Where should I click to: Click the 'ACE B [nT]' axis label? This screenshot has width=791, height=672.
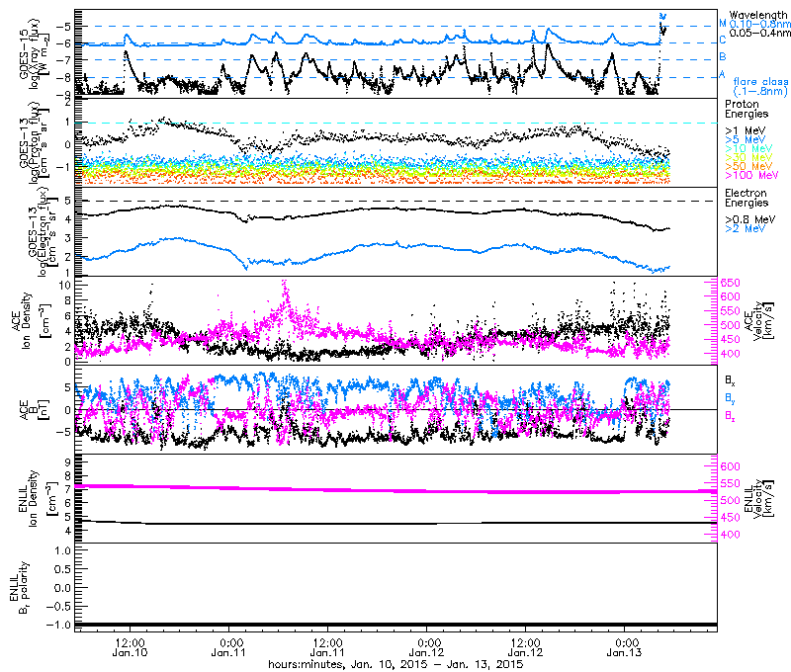pyautogui.click(x=34, y=410)
